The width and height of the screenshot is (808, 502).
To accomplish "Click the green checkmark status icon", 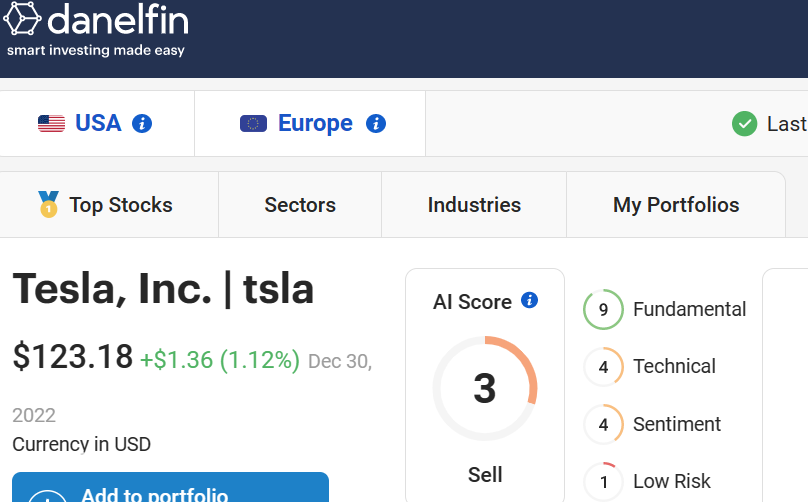I will click(744, 124).
